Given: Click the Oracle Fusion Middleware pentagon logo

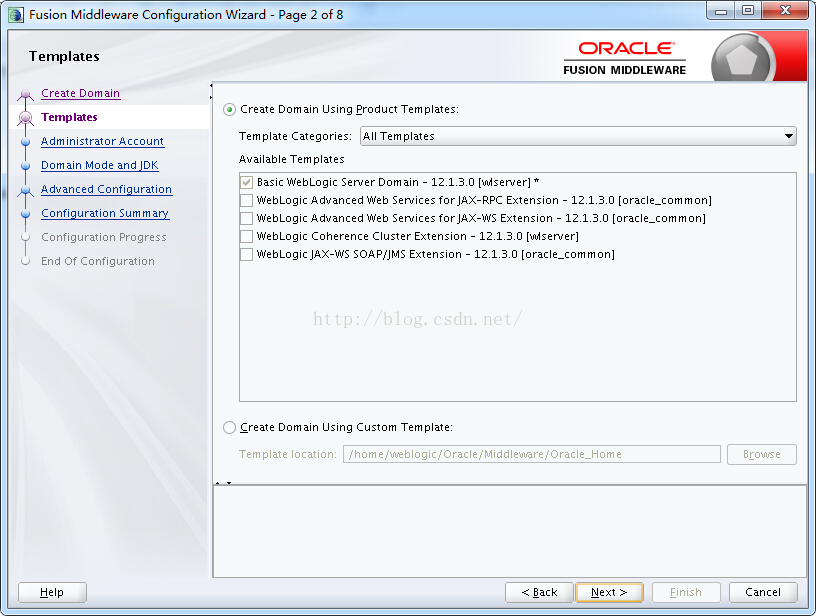Looking at the screenshot, I should [741, 59].
